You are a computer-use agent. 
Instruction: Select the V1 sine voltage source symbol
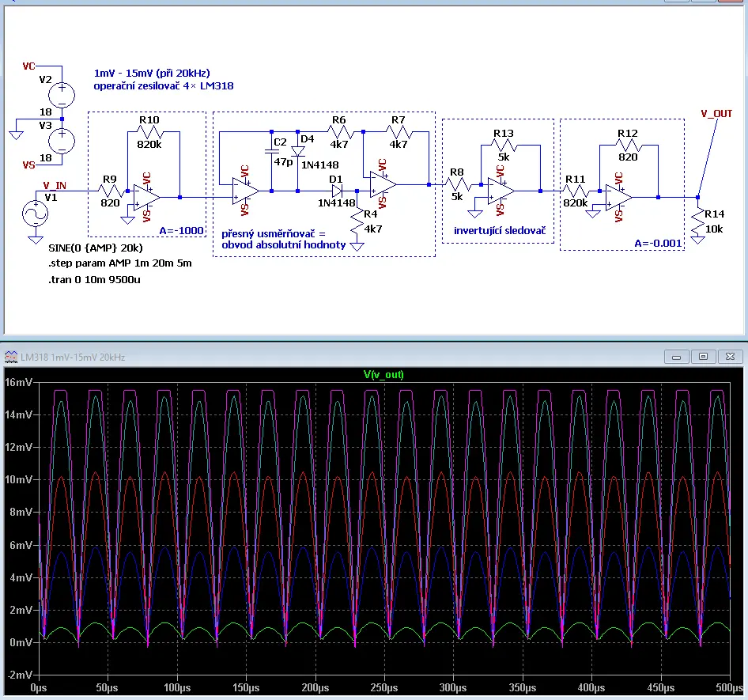pos(36,214)
